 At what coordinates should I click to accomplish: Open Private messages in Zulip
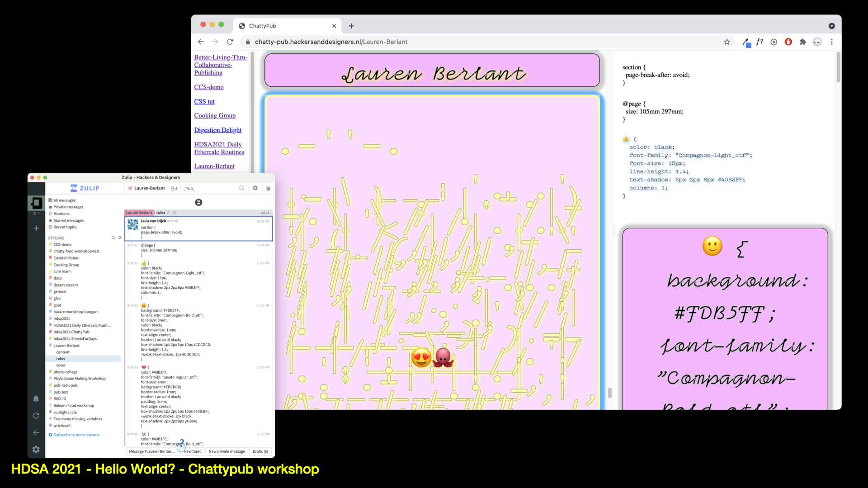[68, 207]
